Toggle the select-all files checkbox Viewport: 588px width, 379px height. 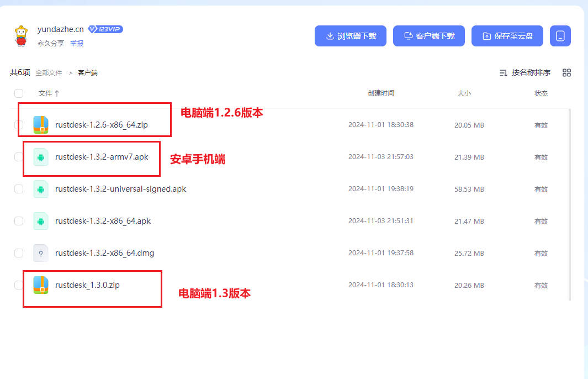click(x=19, y=93)
